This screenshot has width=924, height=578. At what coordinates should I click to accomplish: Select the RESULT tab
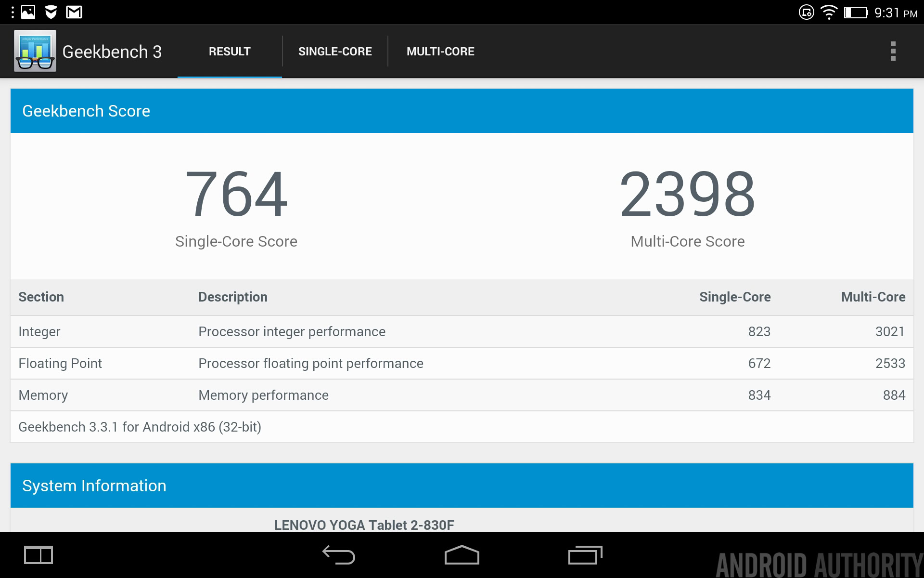pos(230,52)
